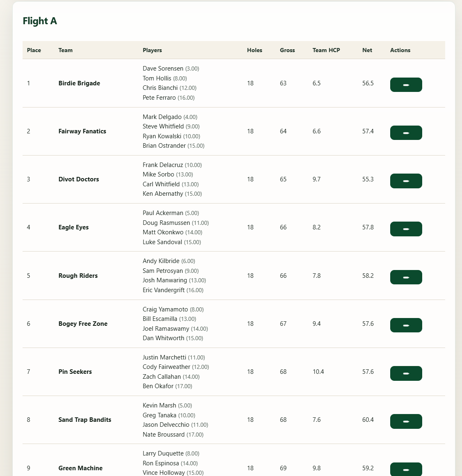Screen dimensions: 462x476
Task: Click player Kevin Marsh
Action: (x=159, y=405)
